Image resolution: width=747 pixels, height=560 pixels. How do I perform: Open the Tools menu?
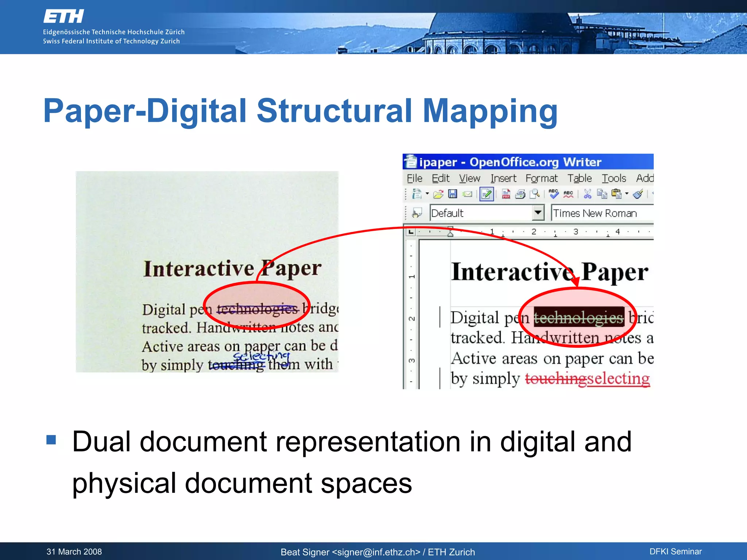pyautogui.click(x=614, y=178)
